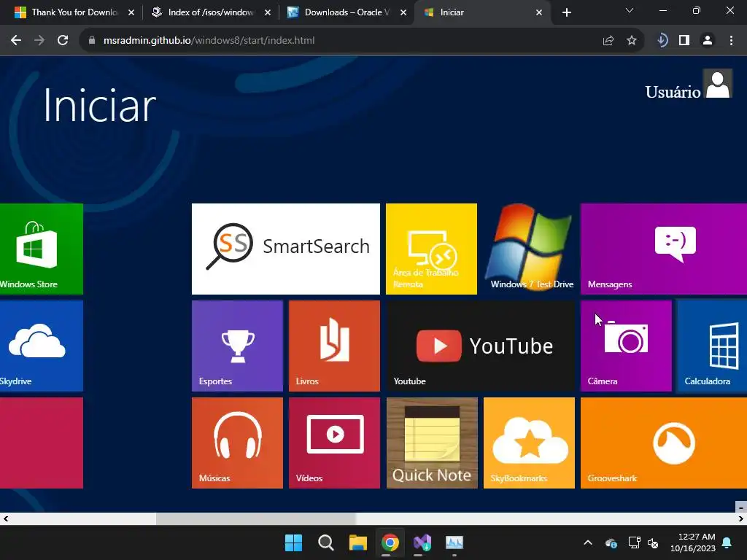View site information lock icon
The image size is (747, 560).
tap(92, 41)
